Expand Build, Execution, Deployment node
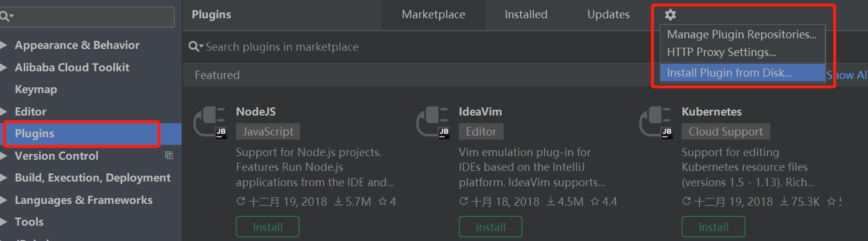 coord(5,178)
